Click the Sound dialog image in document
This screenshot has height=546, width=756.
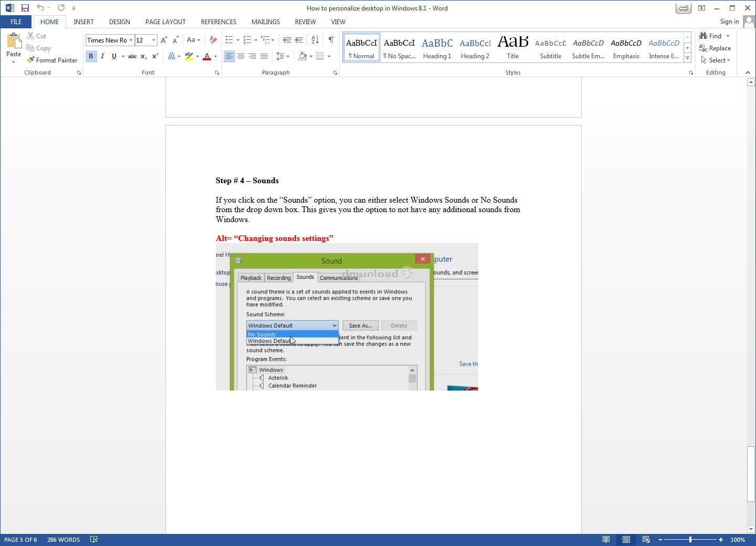click(x=347, y=317)
